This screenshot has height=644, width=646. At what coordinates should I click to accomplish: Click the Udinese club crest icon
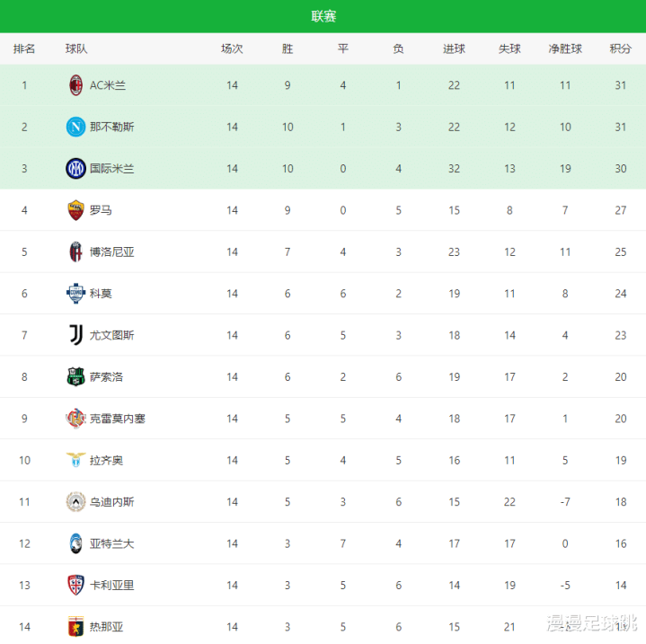75,501
